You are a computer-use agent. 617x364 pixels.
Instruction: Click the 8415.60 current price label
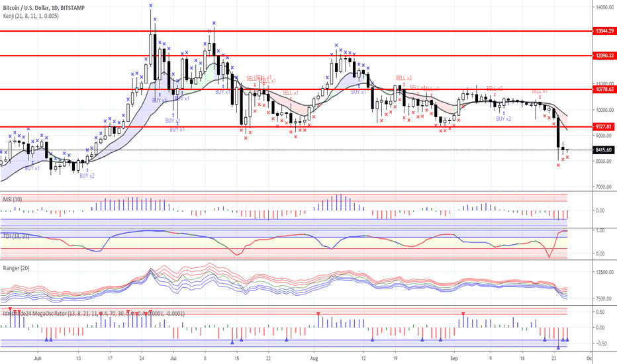click(604, 150)
